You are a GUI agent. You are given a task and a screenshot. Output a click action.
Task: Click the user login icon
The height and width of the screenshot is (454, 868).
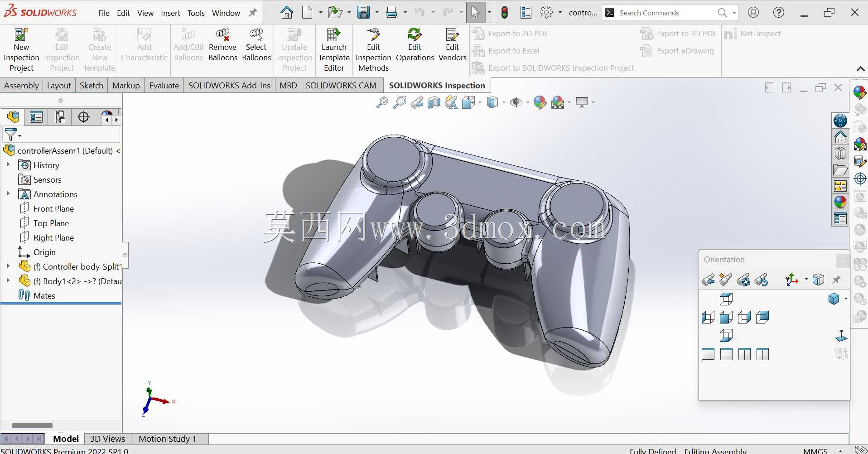tap(753, 12)
